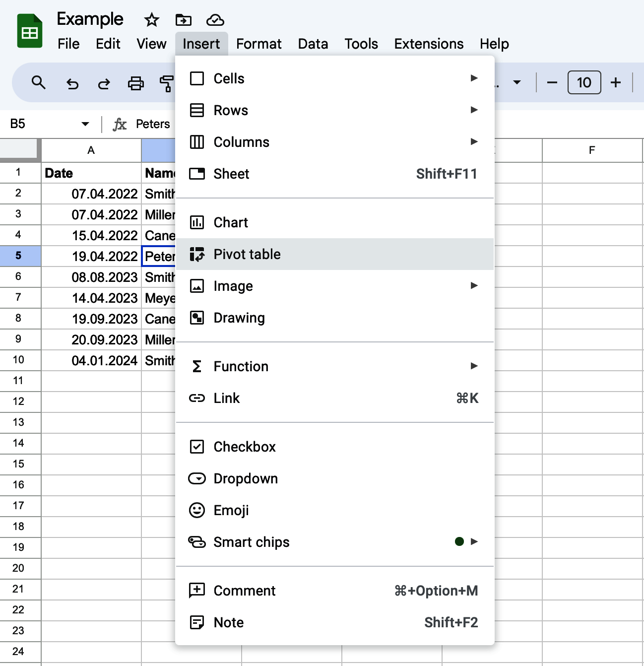Open the fx formula helper
Image resolution: width=644 pixels, height=666 pixels.
[119, 125]
